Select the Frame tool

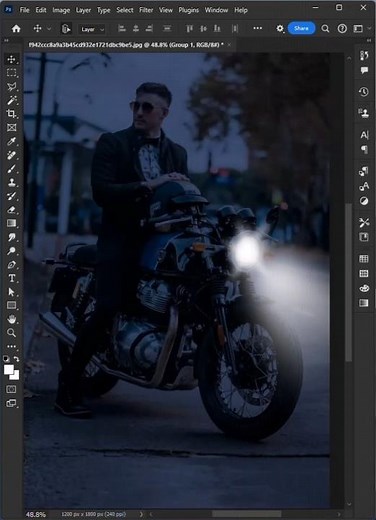coord(11,127)
